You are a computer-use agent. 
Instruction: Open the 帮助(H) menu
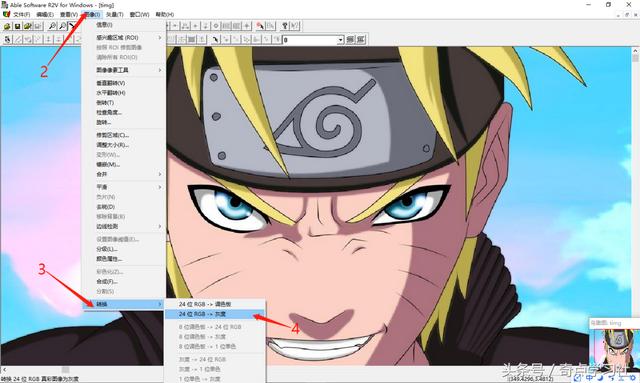coord(164,14)
